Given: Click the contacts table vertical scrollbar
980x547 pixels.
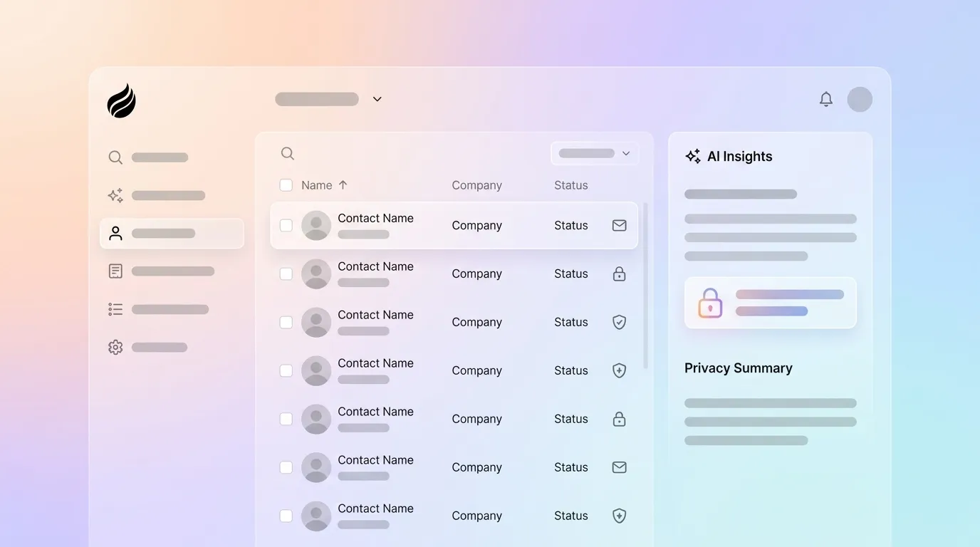Looking at the screenshot, I should click(645, 286).
